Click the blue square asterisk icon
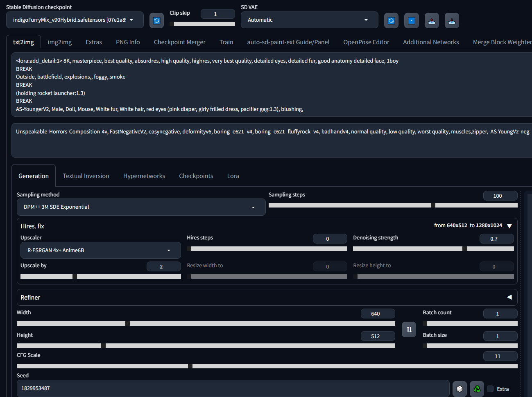Viewport: 532px width, 397px height. click(x=411, y=20)
